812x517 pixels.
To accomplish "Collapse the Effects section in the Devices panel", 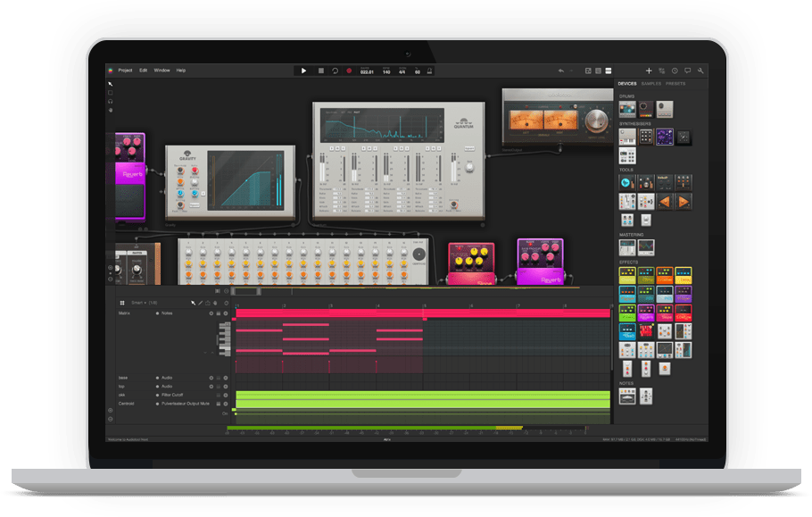I will point(628,262).
